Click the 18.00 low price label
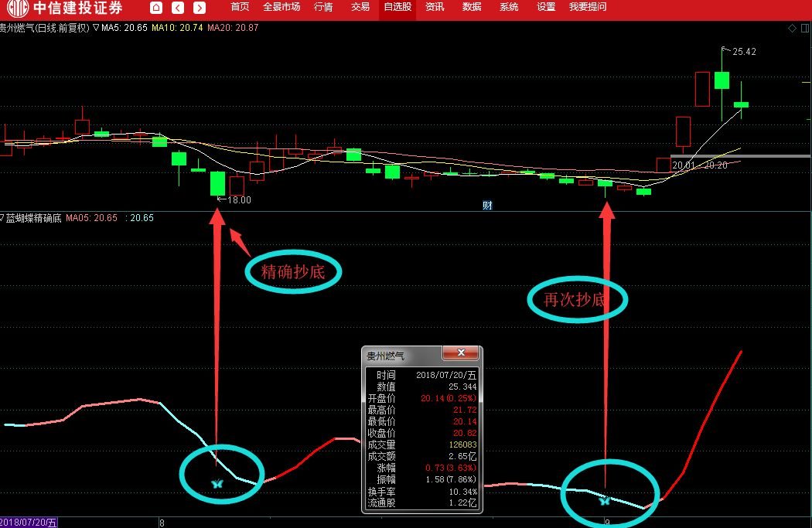The image size is (812, 528). [x=239, y=199]
